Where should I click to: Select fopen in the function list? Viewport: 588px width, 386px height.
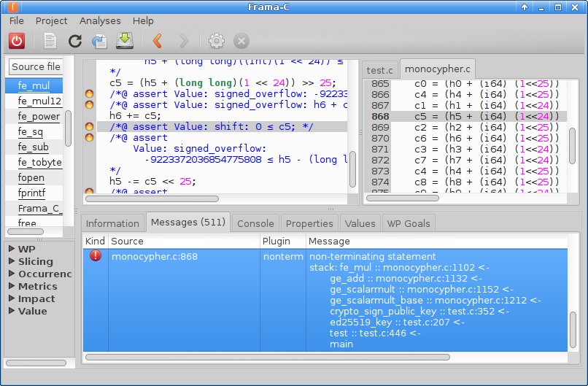pyautogui.click(x=34, y=178)
